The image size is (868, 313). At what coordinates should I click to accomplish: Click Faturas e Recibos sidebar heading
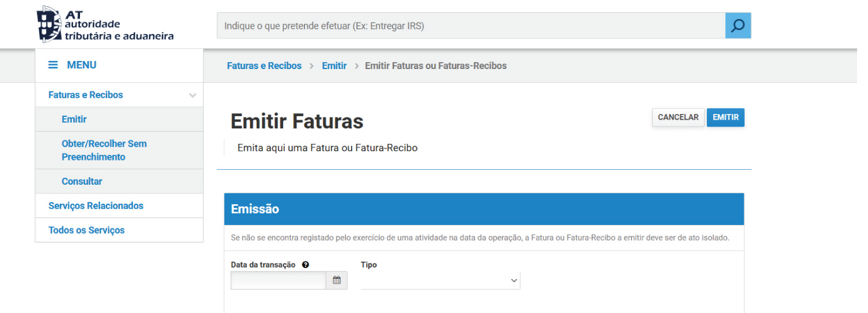86,95
